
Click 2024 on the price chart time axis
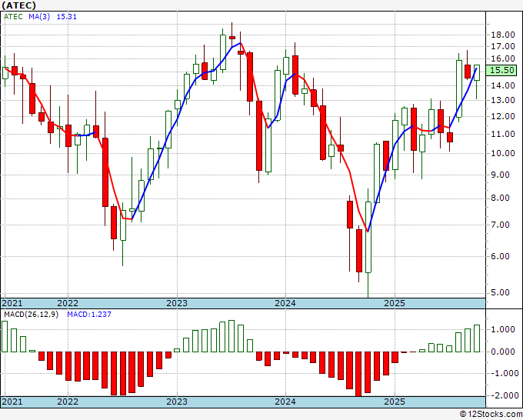click(285, 303)
